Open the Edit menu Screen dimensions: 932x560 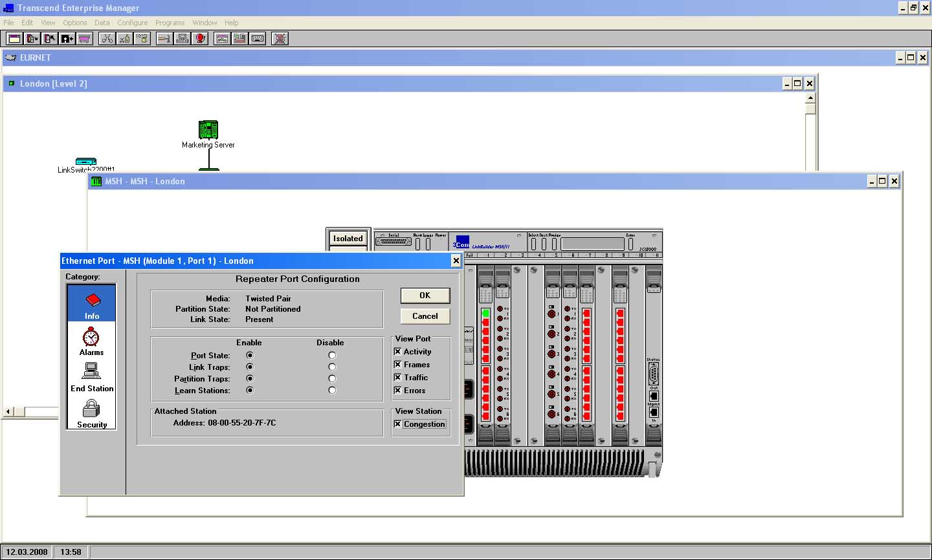coord(27,23)
